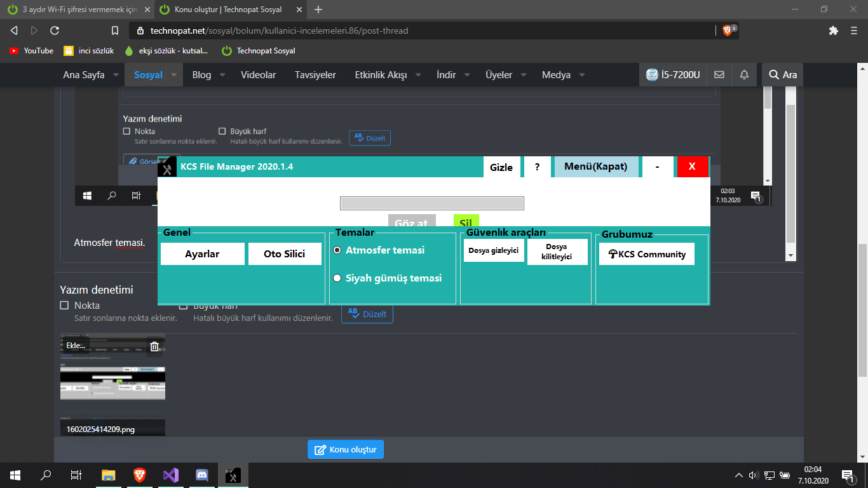Click the Düzelt button beside Konu oluştur area

[367, 314]
